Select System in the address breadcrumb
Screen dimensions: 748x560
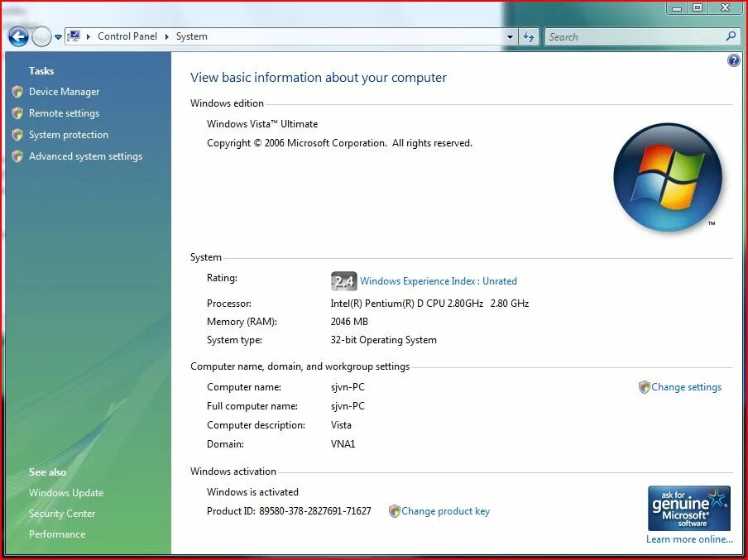tap(192, 36)
